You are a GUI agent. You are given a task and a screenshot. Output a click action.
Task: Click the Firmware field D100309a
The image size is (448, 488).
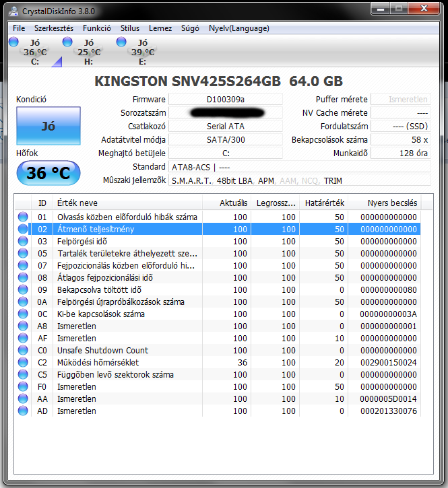click(x=226, y=99)
